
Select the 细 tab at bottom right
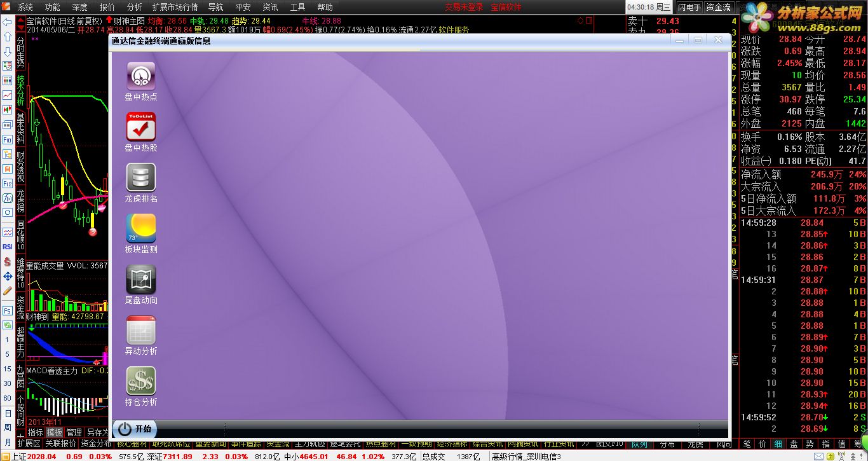[778, 444]
